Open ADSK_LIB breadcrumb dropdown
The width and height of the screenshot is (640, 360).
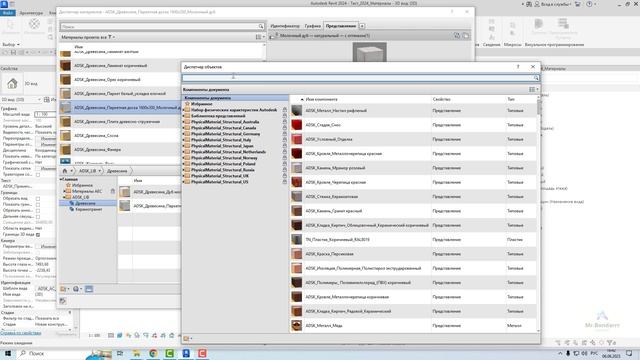[100, 171]
